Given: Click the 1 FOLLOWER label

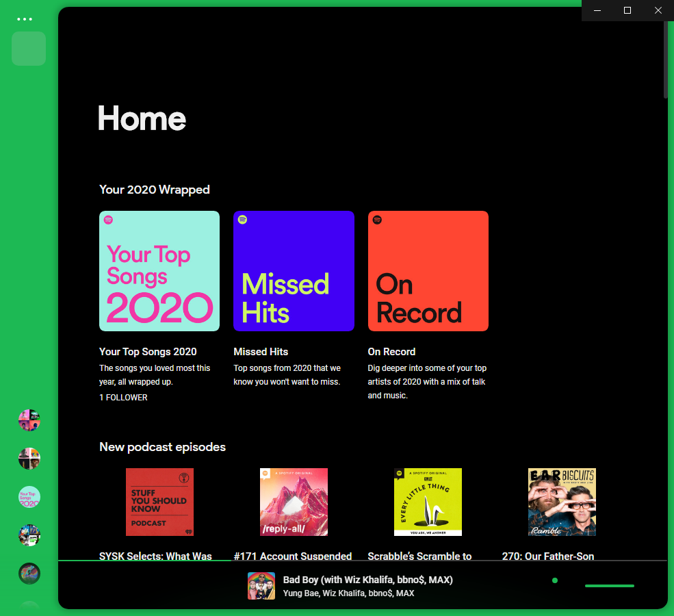Looking at the screenshot, I should tap(123, 397).
